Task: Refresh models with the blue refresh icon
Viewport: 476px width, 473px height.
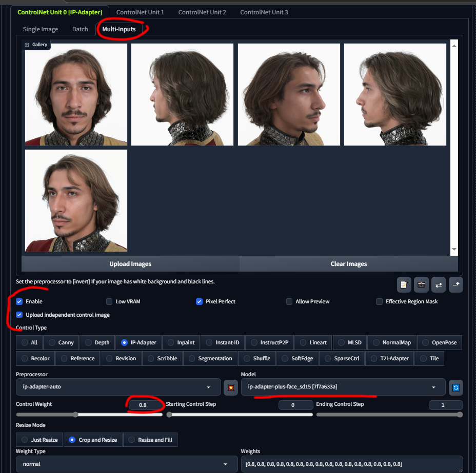Action: tap(455, 387)
